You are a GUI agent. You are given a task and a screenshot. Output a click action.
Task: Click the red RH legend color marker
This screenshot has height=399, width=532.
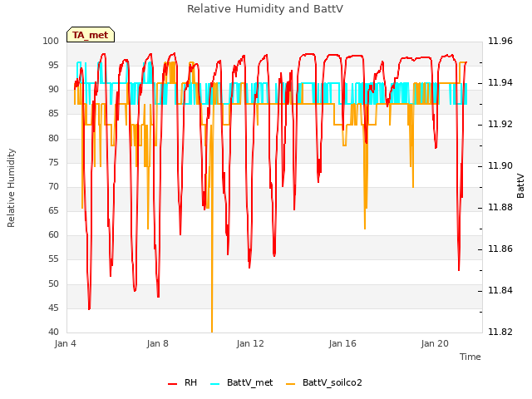172,384
